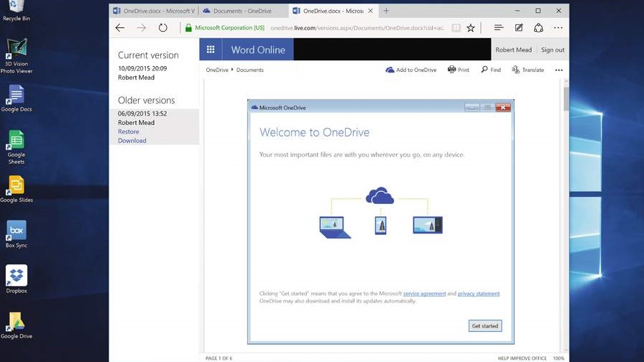Minimize the Edge browser window

click(x=517, y=11)
